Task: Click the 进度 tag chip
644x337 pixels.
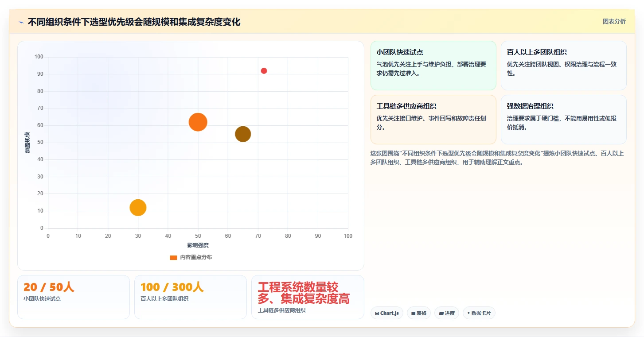Action: pos(447,313)
